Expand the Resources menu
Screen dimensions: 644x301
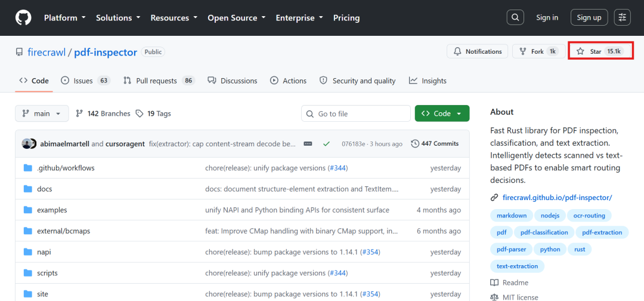[x=174, y=18]
